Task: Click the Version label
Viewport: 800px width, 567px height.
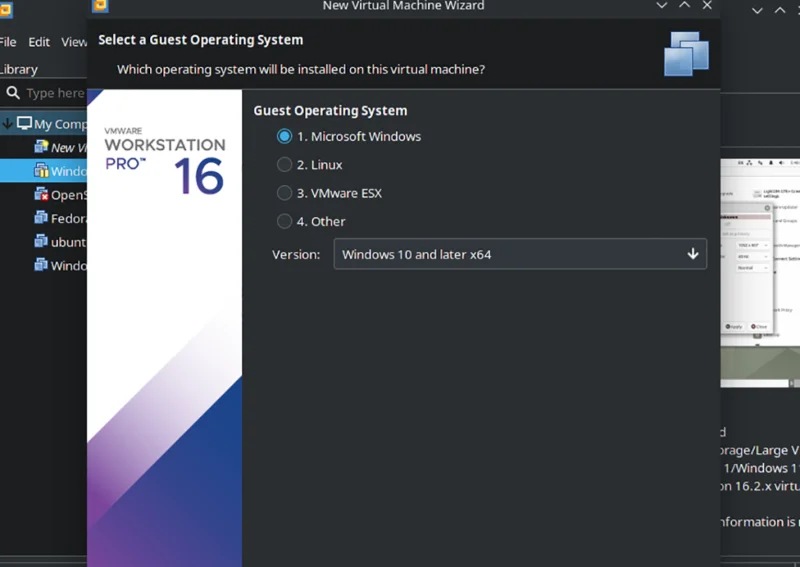Action: pyautogui.click(x=296, y=254)
